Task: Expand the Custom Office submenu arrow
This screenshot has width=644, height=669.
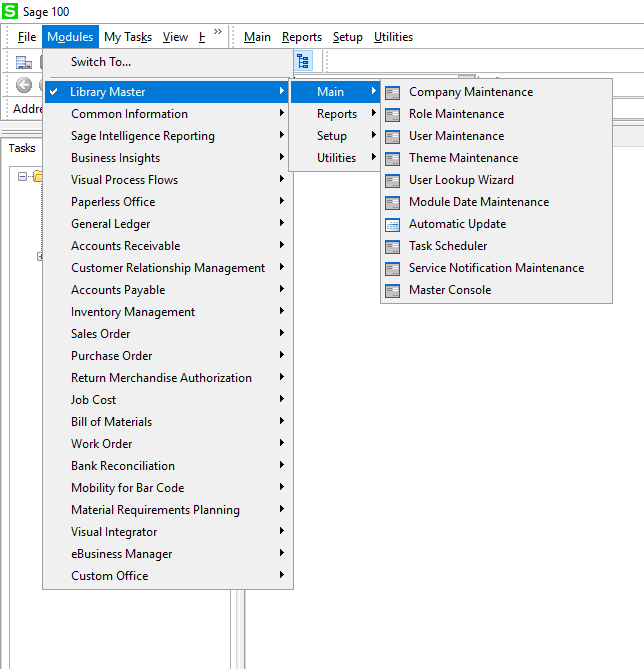Action: point(282,574)
